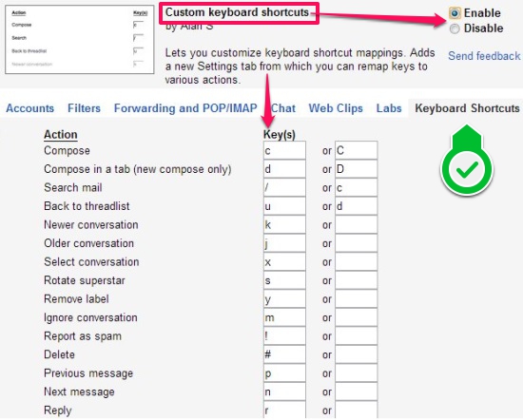Click empty alternate field for Newer conversation

point(357,224)
